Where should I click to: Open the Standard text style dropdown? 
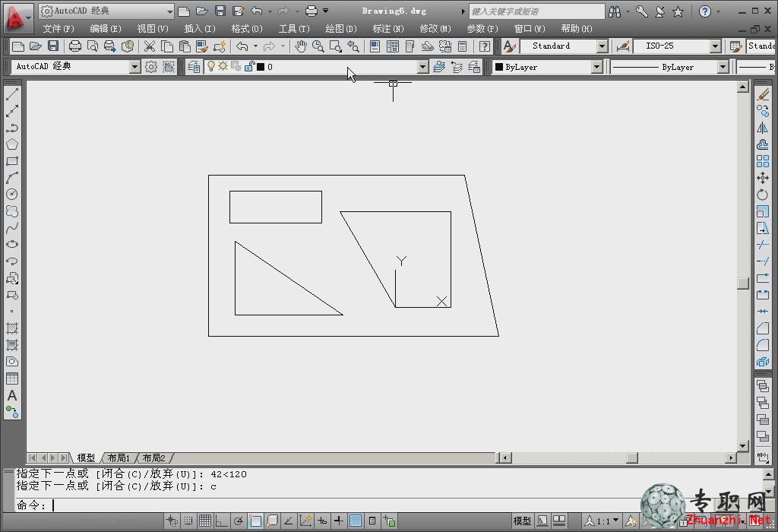(x=602, y=46)
